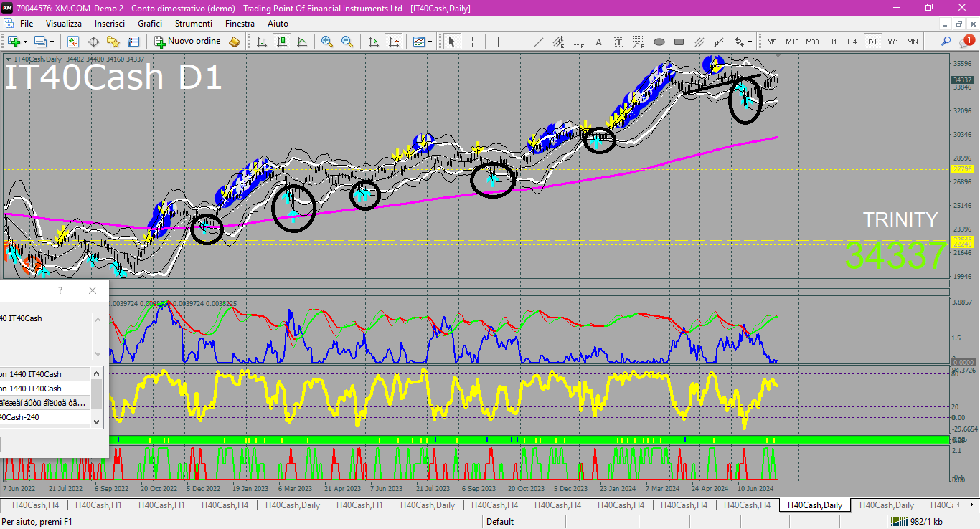980x529 pixels.
Task: Open the Data Window crosshair icon
Action: [x=93, y=42]
